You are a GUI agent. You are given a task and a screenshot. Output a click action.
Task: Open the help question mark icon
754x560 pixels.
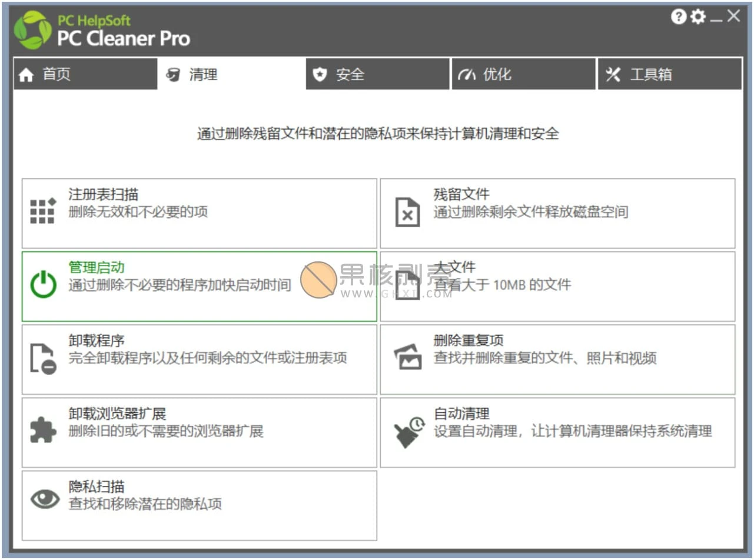pyautogui.click(x=679, y=17)
